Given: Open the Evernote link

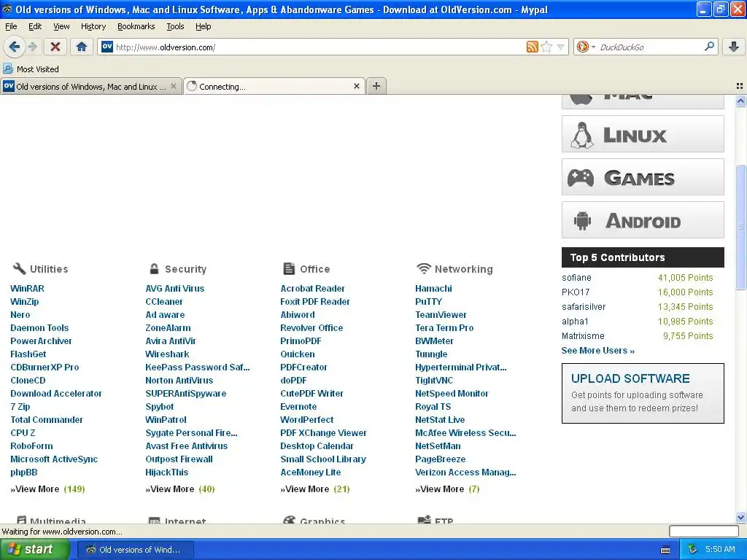Looking at the screenshot, I should tap(298, 407).
